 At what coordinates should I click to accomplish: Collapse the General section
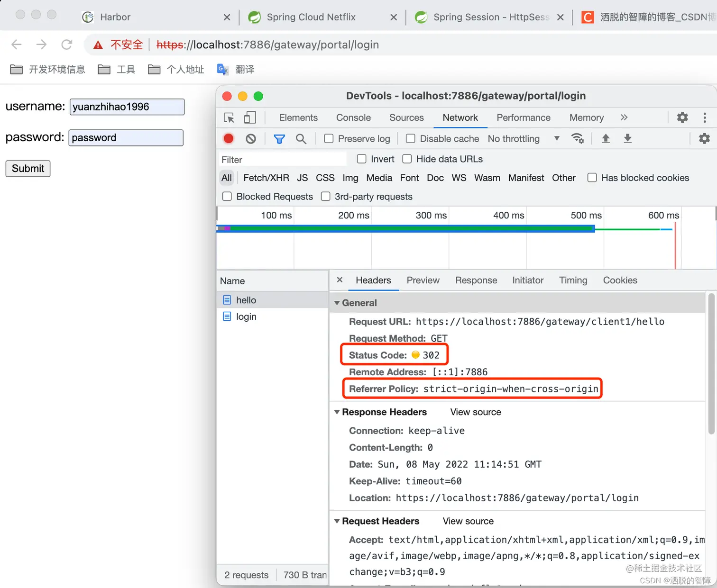click(x=337, y=303)
